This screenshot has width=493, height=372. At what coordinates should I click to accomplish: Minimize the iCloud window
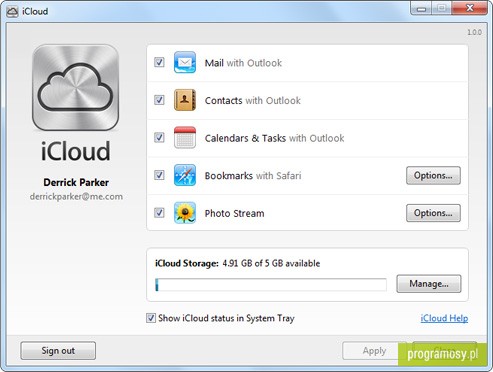pyautogui.click(x=421, y=9)
